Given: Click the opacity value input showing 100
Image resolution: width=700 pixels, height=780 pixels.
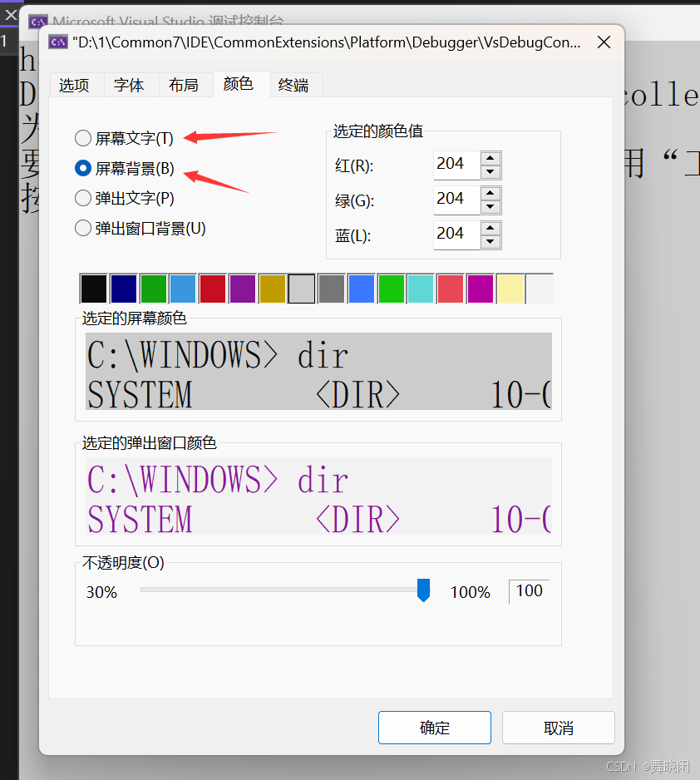Looking at the screenshot, I should pyautogui.click(x=528, y=591).
